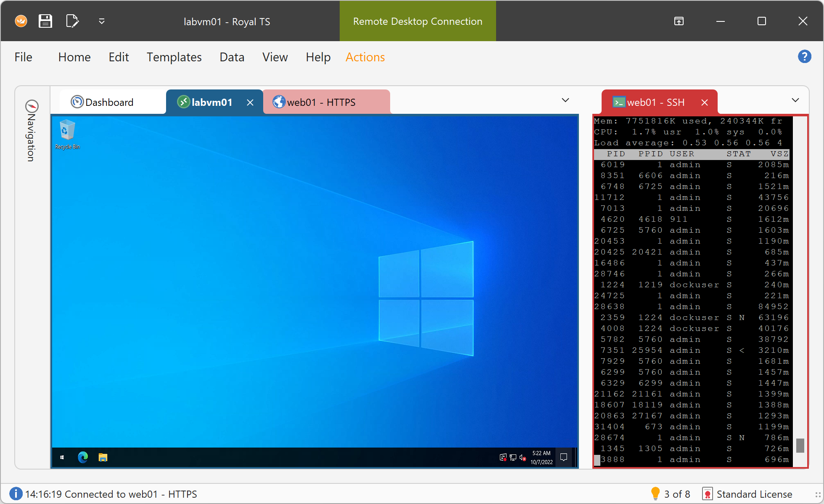The width and height of the screenshot is (824, 504).
Task: Expand the quick access toolbar dropdown
Action: pyautogui.click(x=102, y=21)
